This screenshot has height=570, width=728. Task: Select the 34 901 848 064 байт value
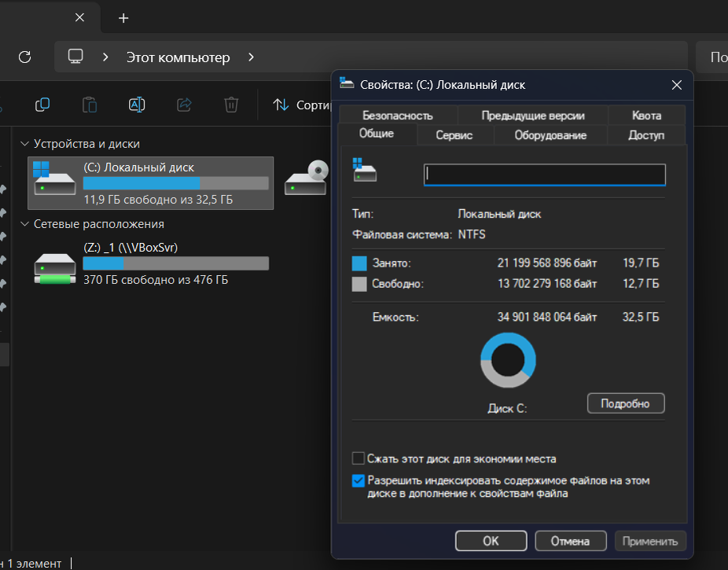pos(547,317)
